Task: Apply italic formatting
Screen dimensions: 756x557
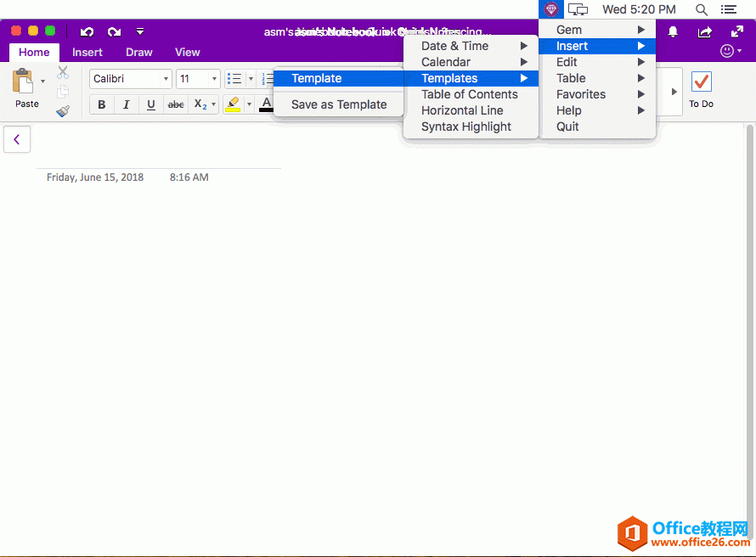Action: [x=126, y=104]
